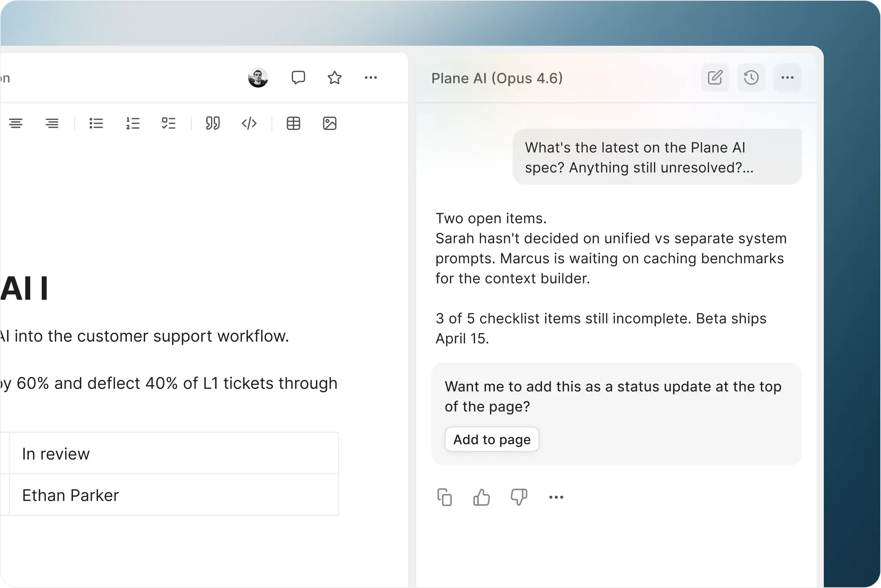This screenshot has height=588, width=881.
Task: Give a thumbs up to the AI response
Action: (x=481, y=497)
